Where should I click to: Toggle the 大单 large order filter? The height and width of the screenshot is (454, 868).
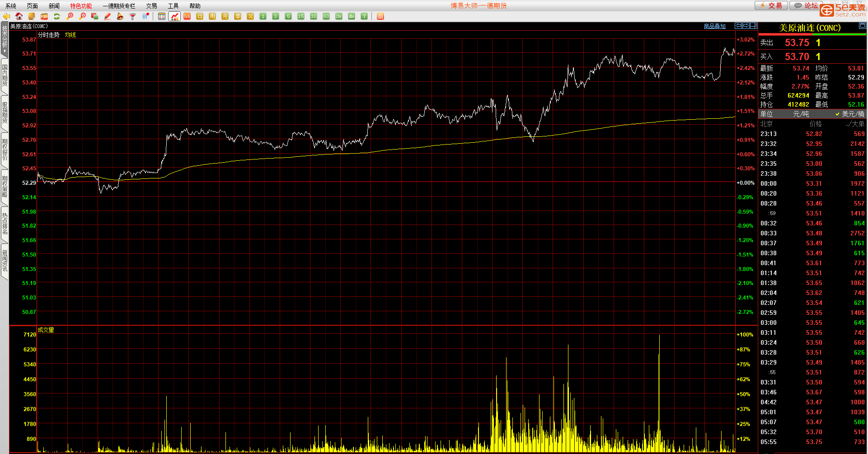(855, 124)
